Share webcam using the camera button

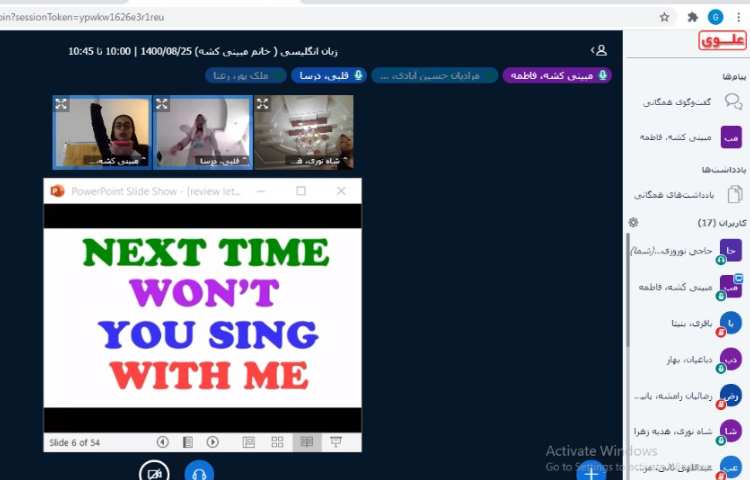(x=154, y=472)
